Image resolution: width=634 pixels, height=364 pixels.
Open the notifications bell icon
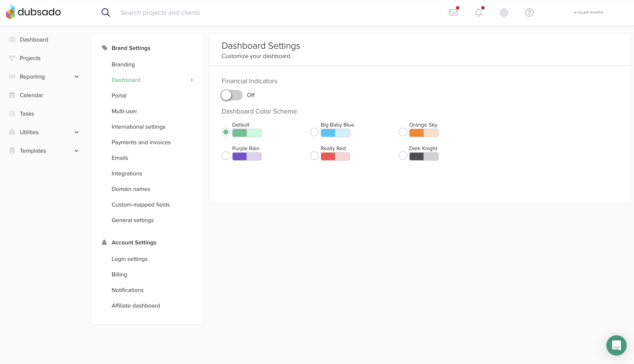coord(478,12)
